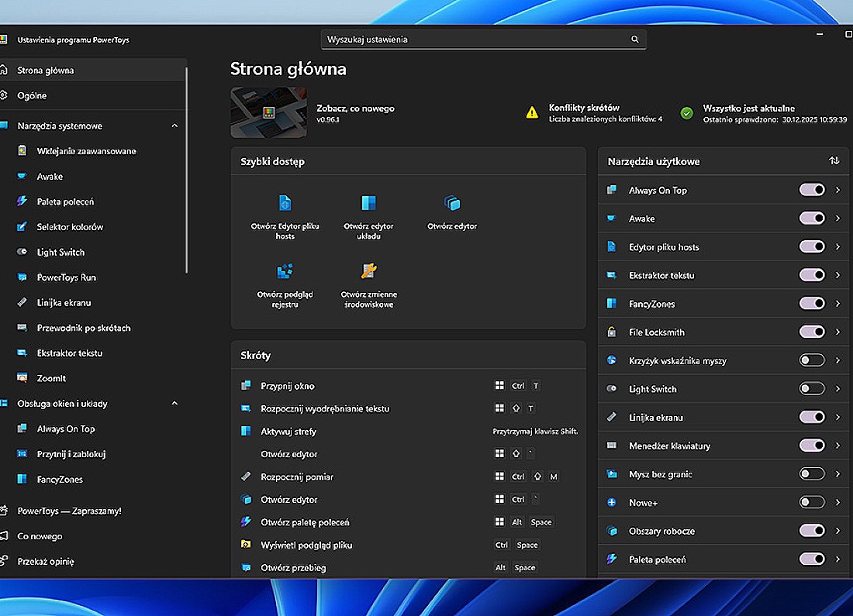Open the Ogólne settings page

click(33, 96)
